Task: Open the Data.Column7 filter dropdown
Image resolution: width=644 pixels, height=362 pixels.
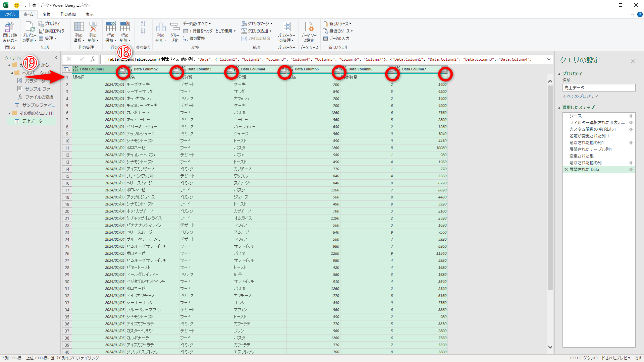Action: (444, 69)
